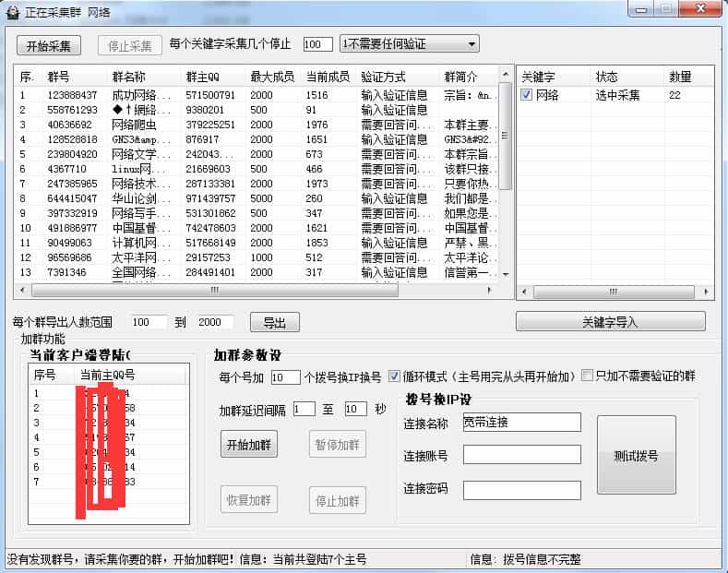Click the 连接账号 input field
Image resolution: width=728 pixels, height=573 pixels.
(x=522, y=454)
